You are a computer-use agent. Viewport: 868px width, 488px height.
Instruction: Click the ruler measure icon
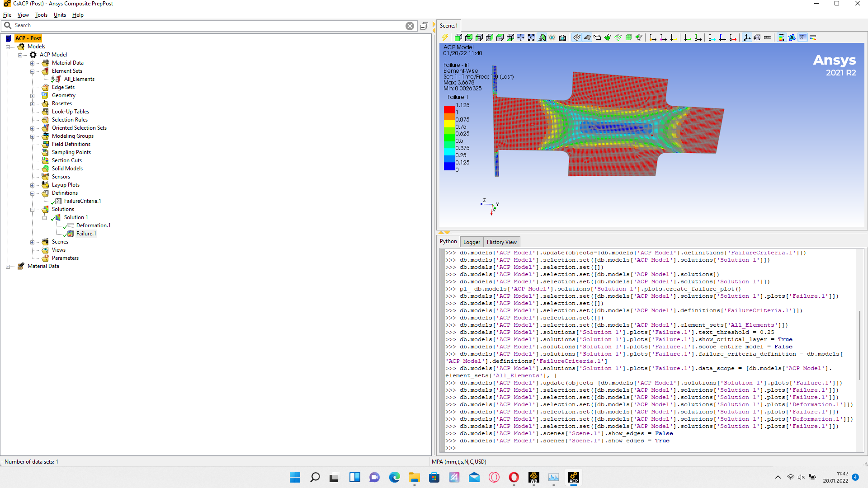tap(768, 38)
